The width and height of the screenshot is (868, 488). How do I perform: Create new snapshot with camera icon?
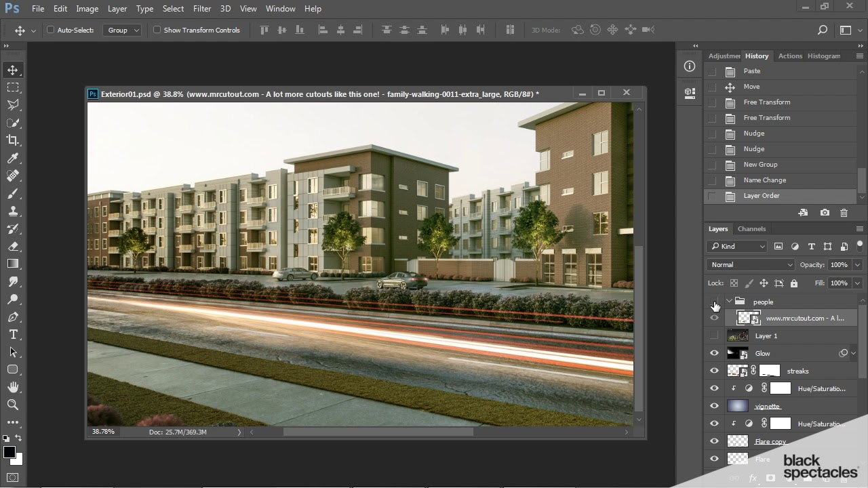(x=825, y=213)
